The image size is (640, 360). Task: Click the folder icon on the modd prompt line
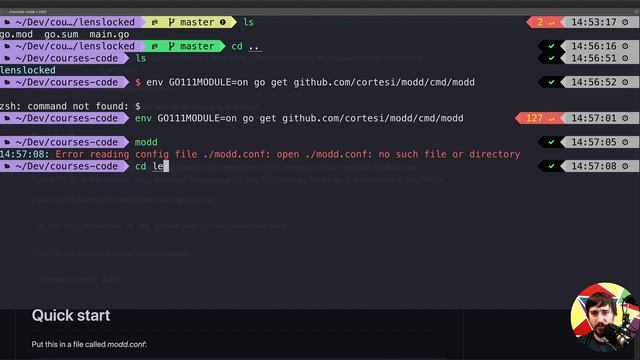[x=7, y=142]
